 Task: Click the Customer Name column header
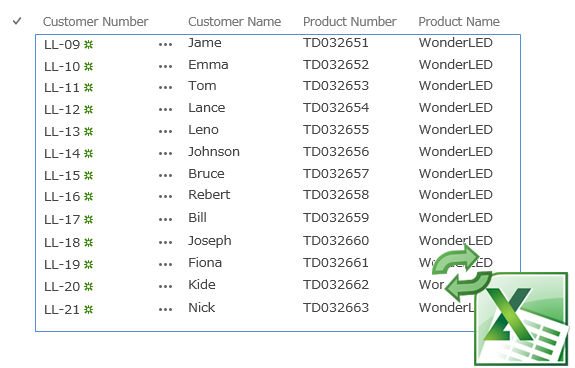click(235, 22)
